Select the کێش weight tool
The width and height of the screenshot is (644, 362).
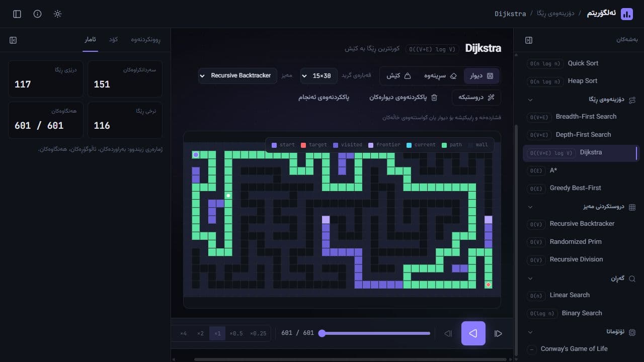[x=399, y=75]
